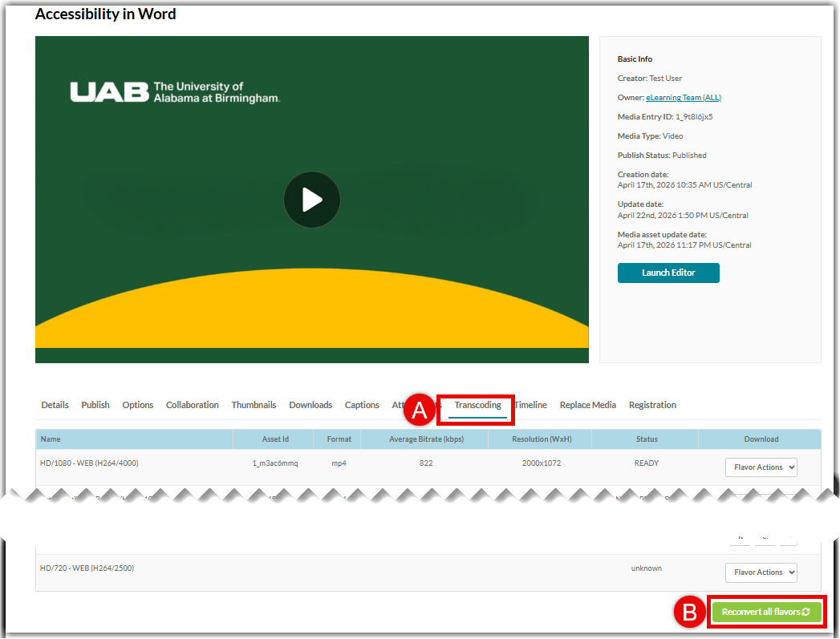Switch to the Replace Media tab
The height and width of the screenshot is (639, 840).
tap(587, 405)
